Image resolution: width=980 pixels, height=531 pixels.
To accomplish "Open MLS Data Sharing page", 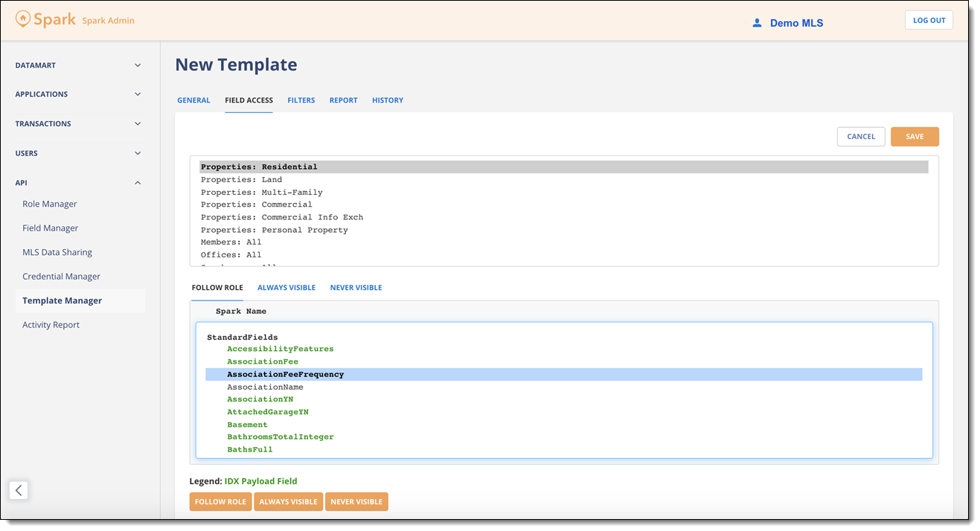I will click(x=57, y=252).
